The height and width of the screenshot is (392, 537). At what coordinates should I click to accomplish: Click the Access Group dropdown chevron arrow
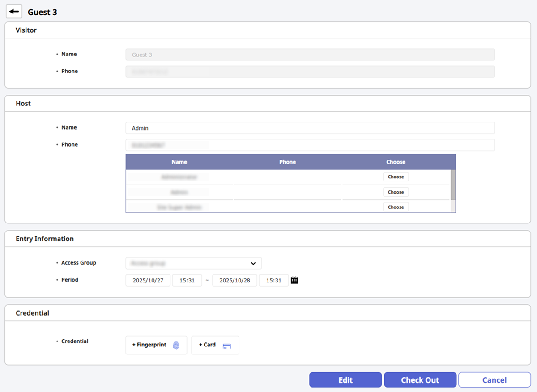[x=253, y=263]
